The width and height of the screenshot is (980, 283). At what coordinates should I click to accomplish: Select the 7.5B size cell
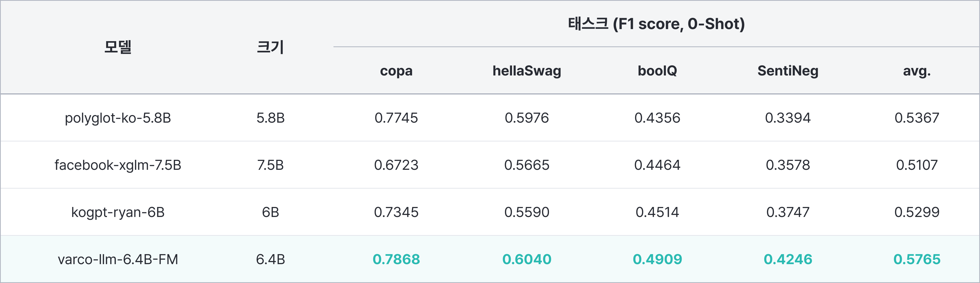(x=270, y=165)
